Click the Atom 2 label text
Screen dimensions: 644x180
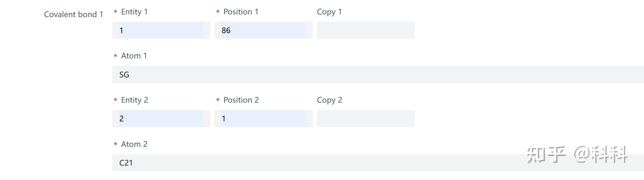coord(134,144)
